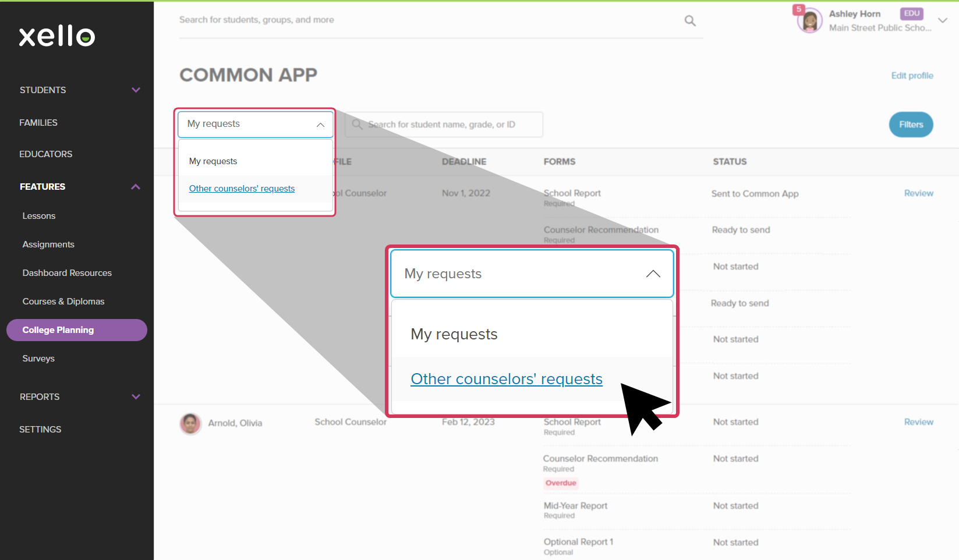Click the Xello logo
The image size is (959, 560).
(56, 36)
